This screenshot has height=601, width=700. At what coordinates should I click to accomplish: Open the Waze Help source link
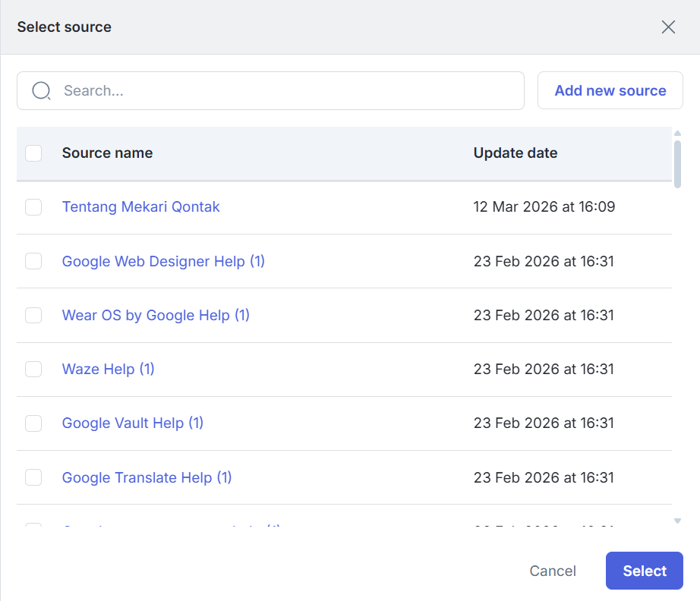[x=108, y=369]
